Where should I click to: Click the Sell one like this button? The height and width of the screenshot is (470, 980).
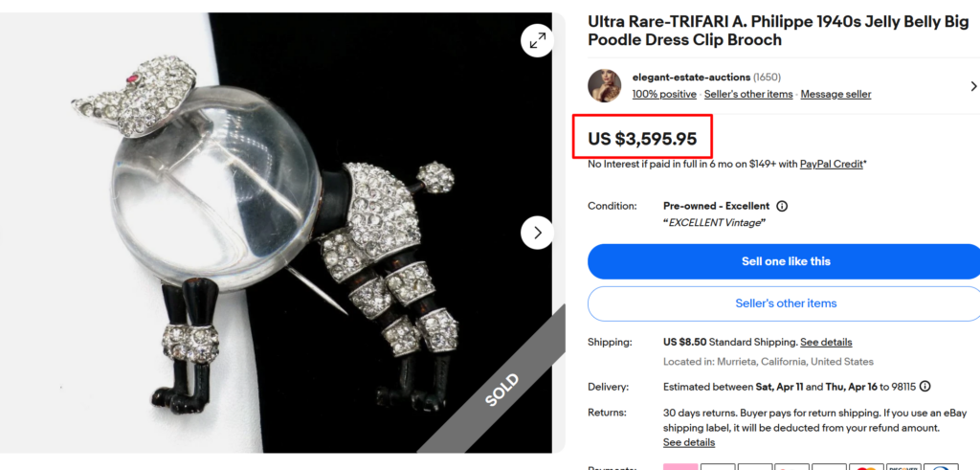pos(784,261)
